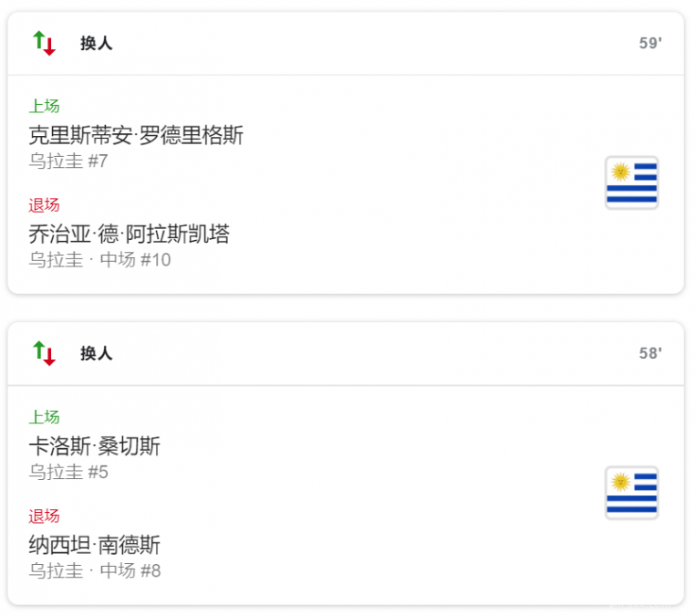Click the 乌拉圭 · 中场 #10 line
This screenshot has height=616, width=696.
(x=99, y=260)
